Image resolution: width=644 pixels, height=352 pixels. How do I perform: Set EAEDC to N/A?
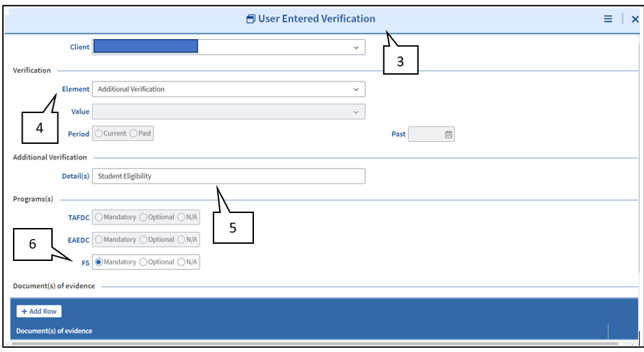pyautogui.click(x=181, y=239)
